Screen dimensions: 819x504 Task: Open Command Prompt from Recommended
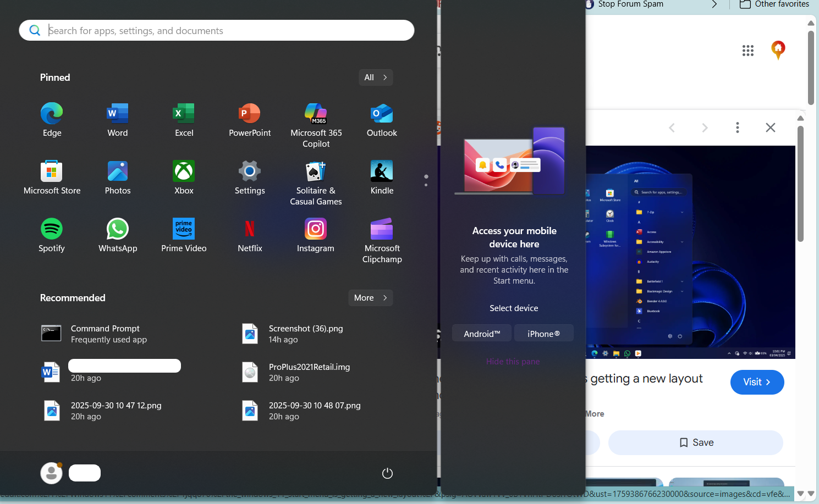105,334
